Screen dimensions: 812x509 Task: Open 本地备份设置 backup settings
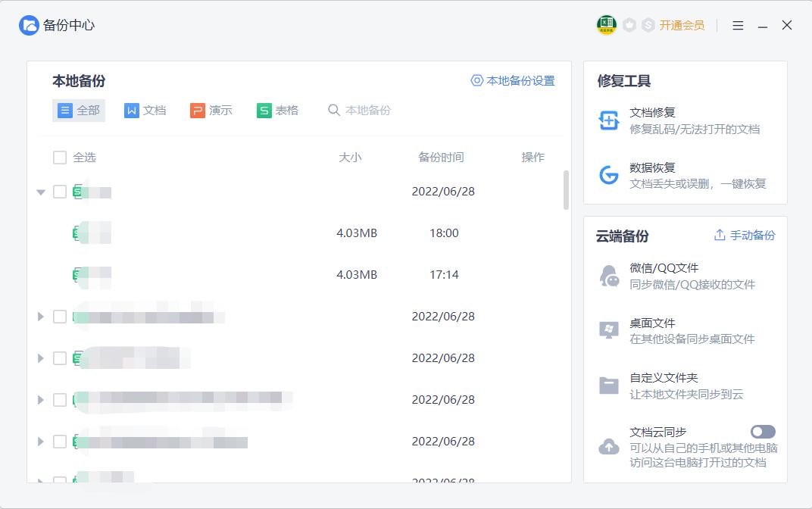(514, 80)
